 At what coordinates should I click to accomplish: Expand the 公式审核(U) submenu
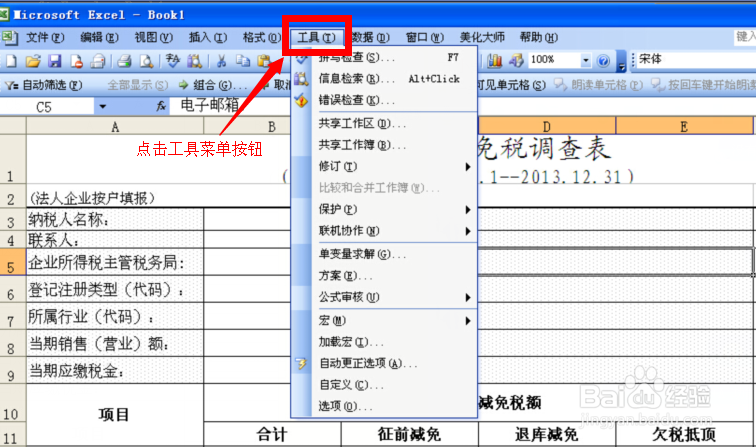(x=384, y=297)
